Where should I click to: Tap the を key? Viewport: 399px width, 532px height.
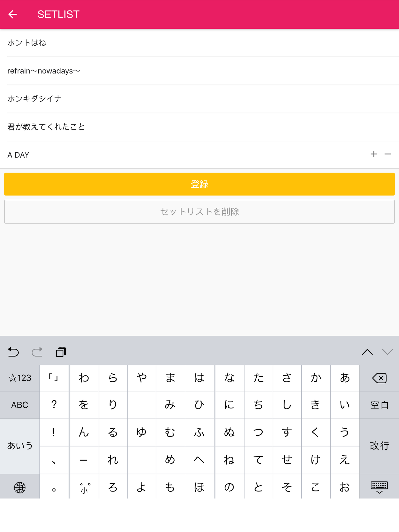pyautogui.click(x=84, y=405)
